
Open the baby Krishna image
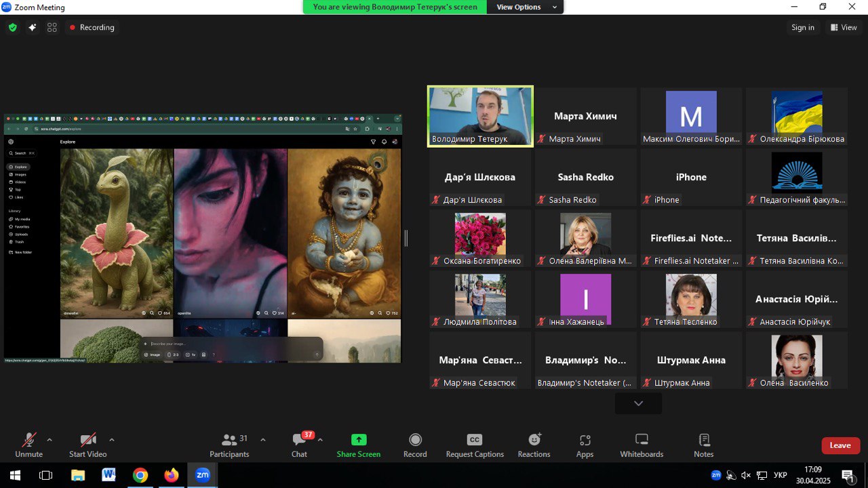tap(344, 233)
